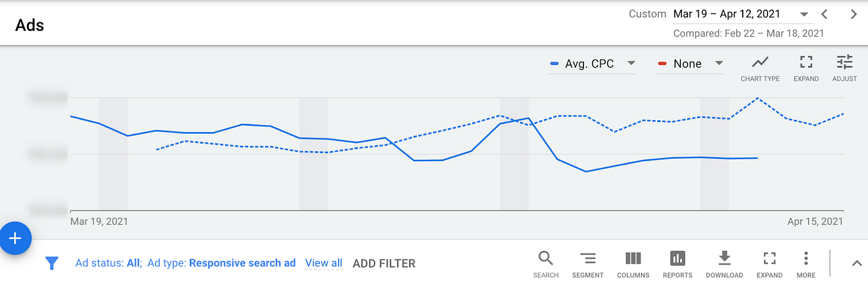Open the Reports icon
This screenshot has height=285, width=868.
pos(678,258)
